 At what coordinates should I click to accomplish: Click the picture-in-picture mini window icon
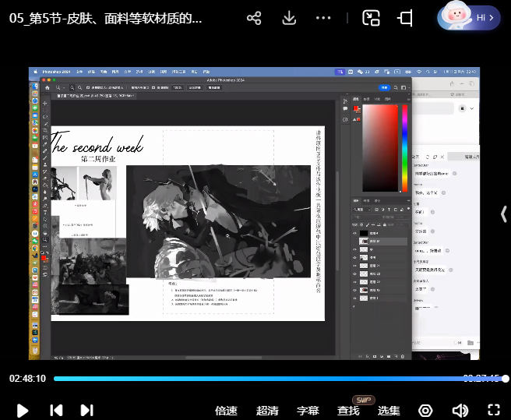[x=372, y=18]
